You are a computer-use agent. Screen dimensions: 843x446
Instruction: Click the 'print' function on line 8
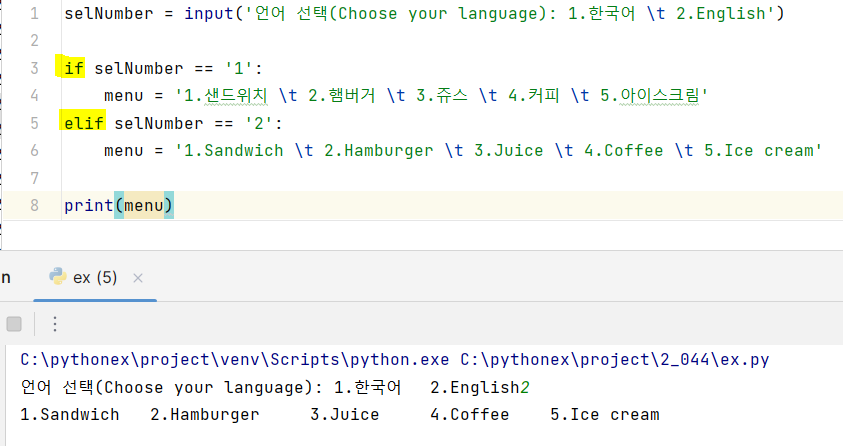click(x=89, y=205)
